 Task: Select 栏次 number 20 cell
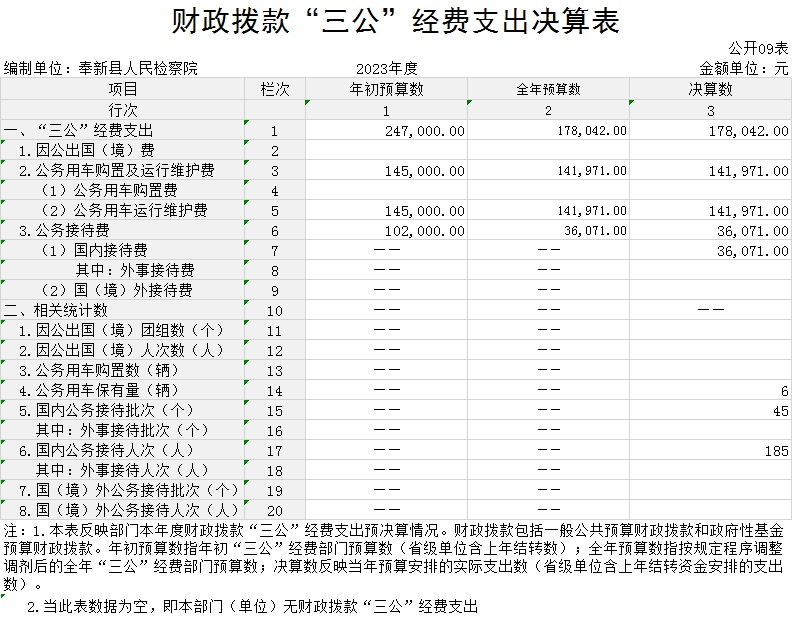tap(275, 510)
